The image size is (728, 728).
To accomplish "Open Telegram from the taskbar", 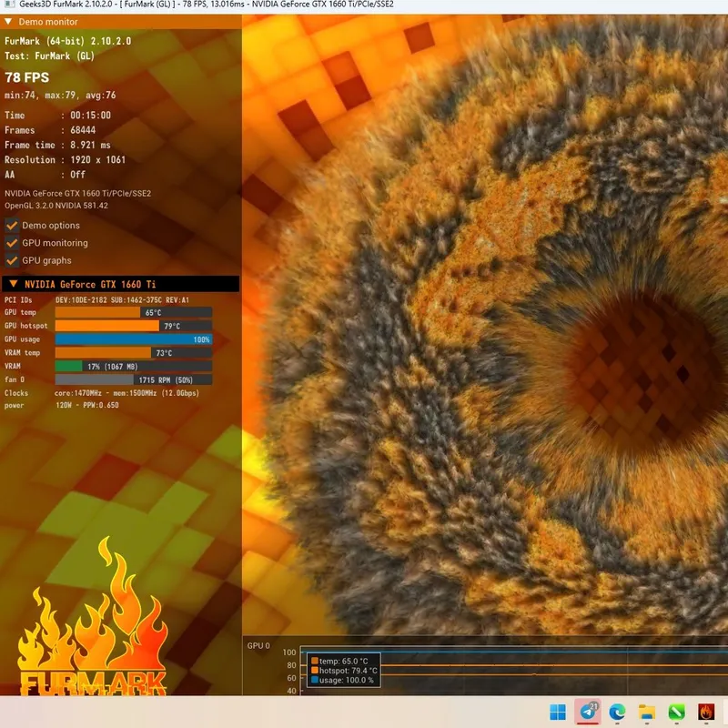I will (x=588, y=712).
